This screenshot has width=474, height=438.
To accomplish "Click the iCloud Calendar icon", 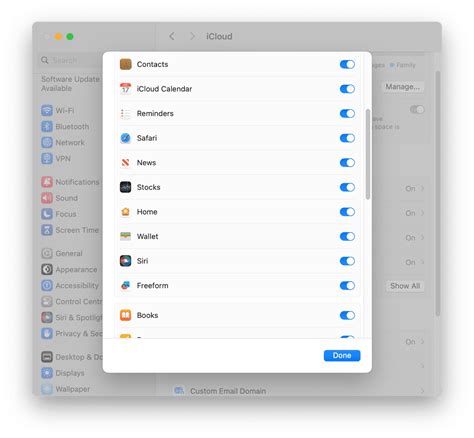I will (x=126, y=89).
